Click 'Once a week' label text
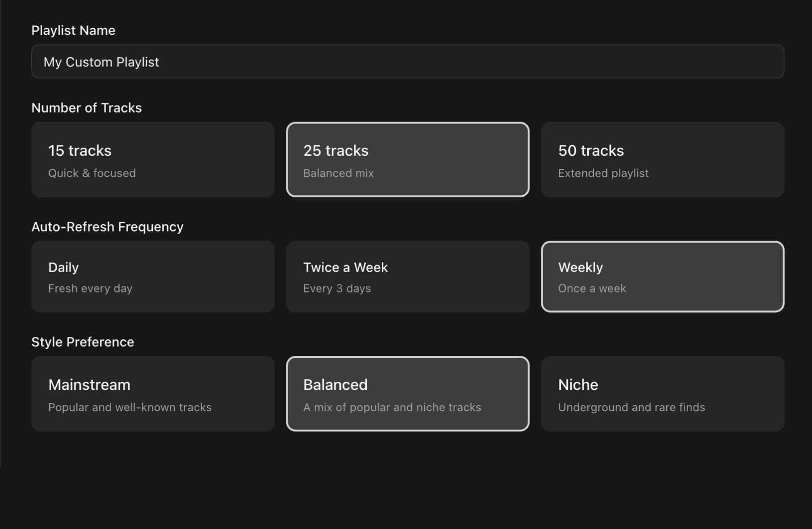Image resolution: width=812 pixels, height=529 pixels. coord(592,288)
